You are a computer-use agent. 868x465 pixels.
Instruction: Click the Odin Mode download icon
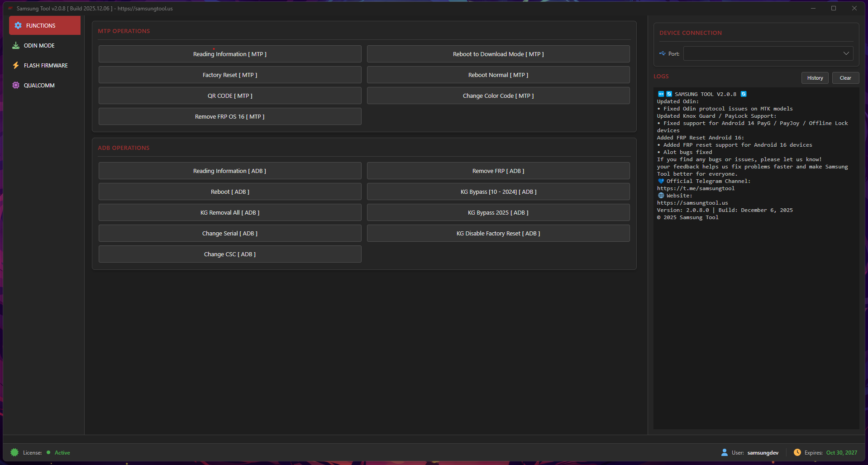tap(15, 45)
